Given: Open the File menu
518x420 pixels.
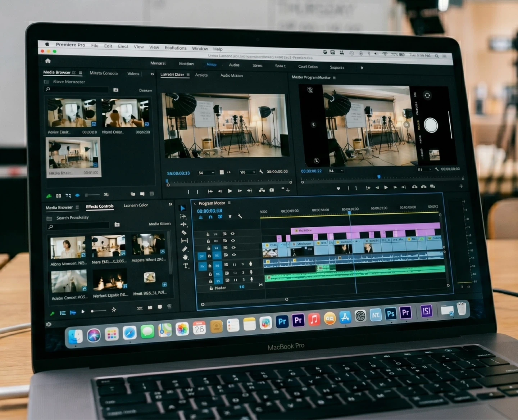Looking at the screenshot, I should (95, 46).
